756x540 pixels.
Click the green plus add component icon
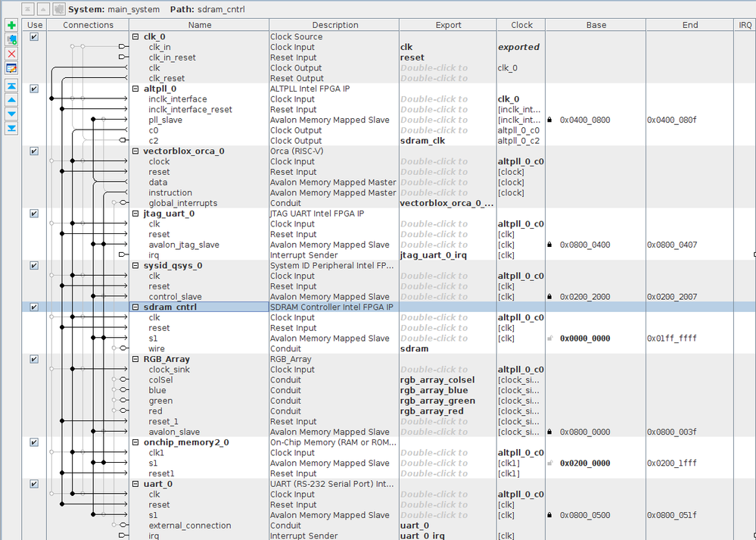click(11, 25)
